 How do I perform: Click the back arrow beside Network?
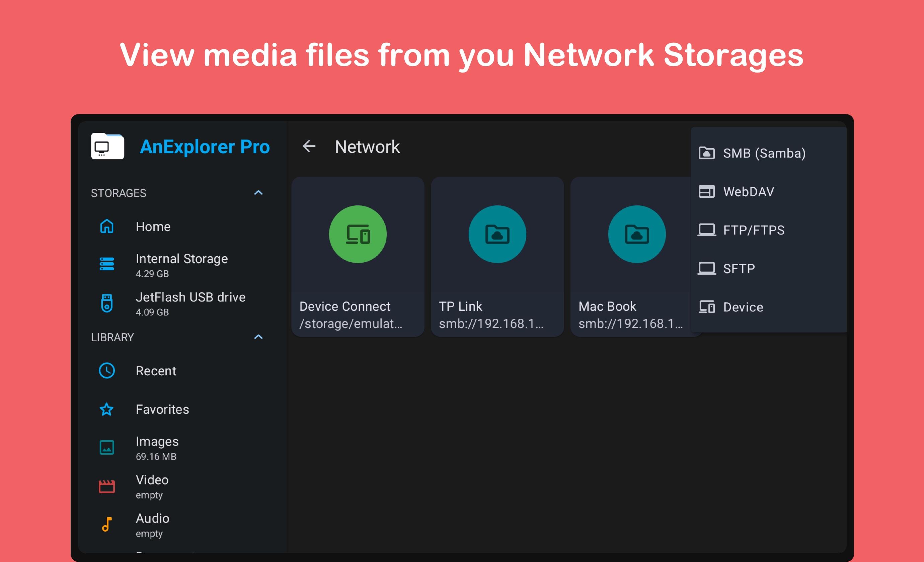click(x=309, y=147)
